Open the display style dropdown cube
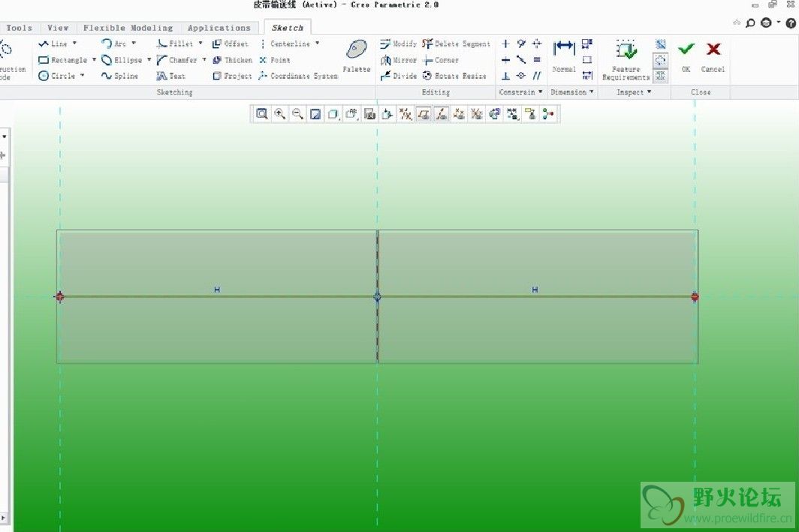799x532 pixels. click(x=333, y=114)
